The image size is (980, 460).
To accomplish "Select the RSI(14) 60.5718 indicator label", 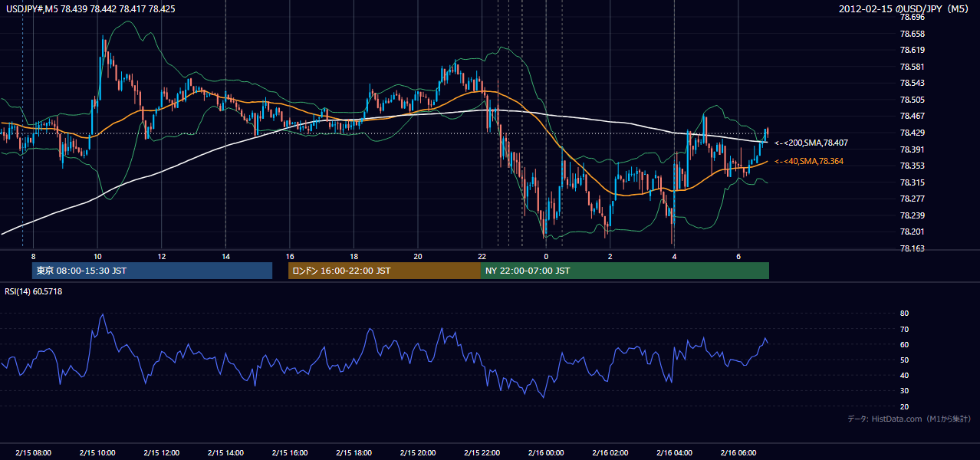I will (33, 291).
